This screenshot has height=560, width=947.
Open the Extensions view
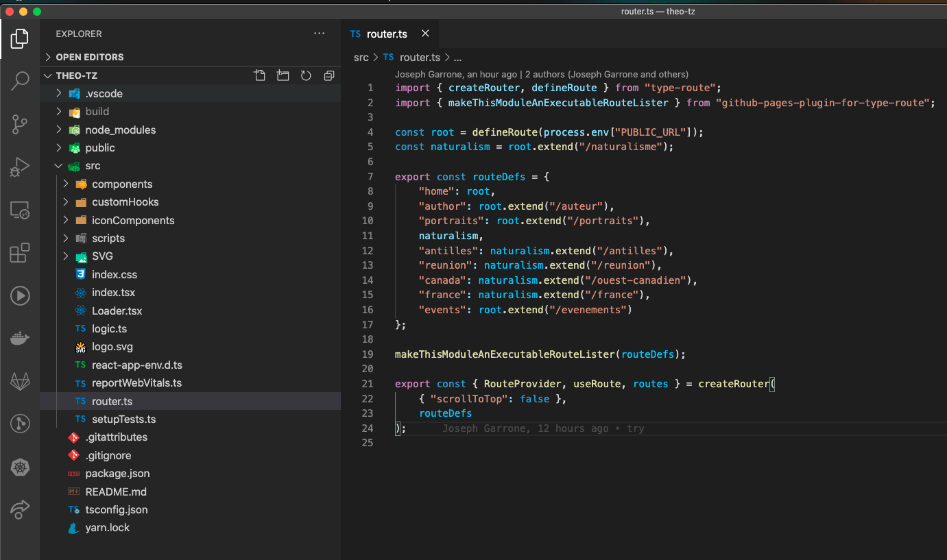19,253
